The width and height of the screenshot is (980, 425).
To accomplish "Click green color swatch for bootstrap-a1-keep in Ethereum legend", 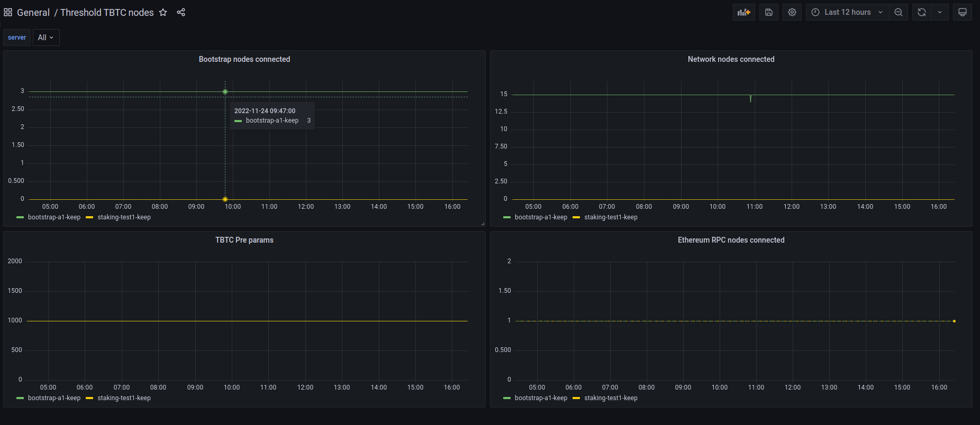I will pyautogui.click(x=507, y=398).
